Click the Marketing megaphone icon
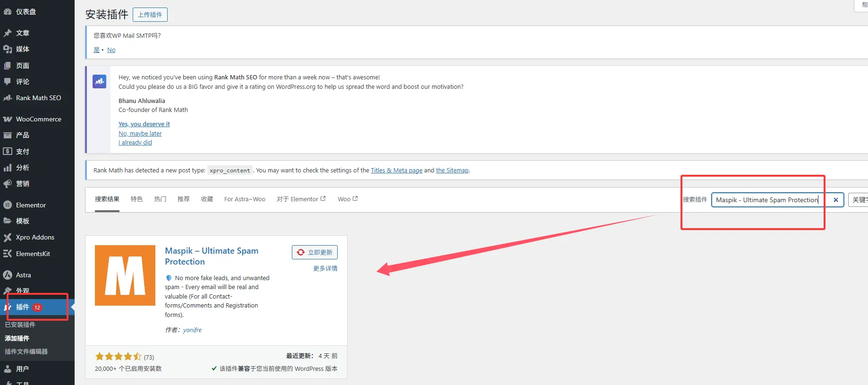Image resolution: width=868 pixels, height=385 pixels. [8, 184]
